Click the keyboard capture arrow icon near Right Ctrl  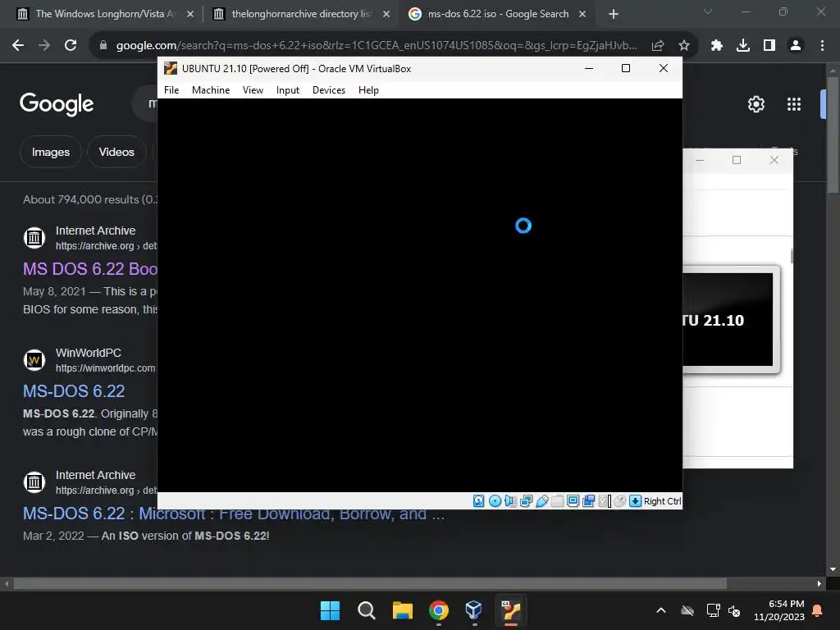click(x=636, y=501)
